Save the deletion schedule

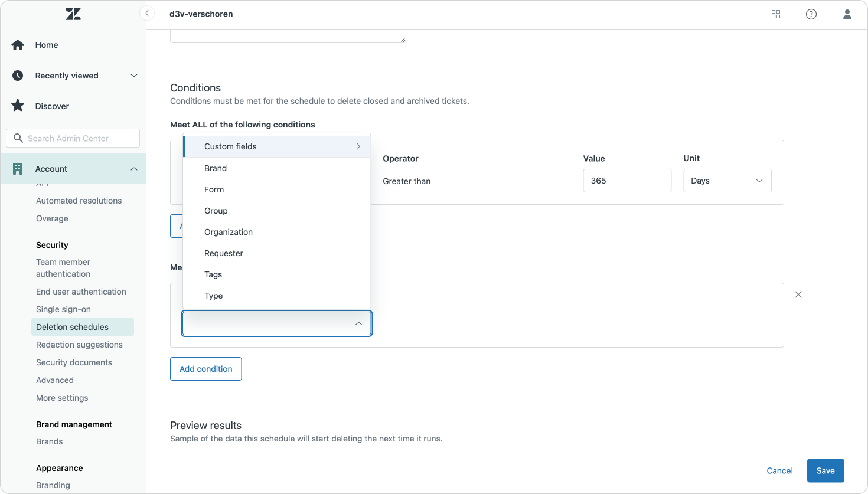pos(825,470)
